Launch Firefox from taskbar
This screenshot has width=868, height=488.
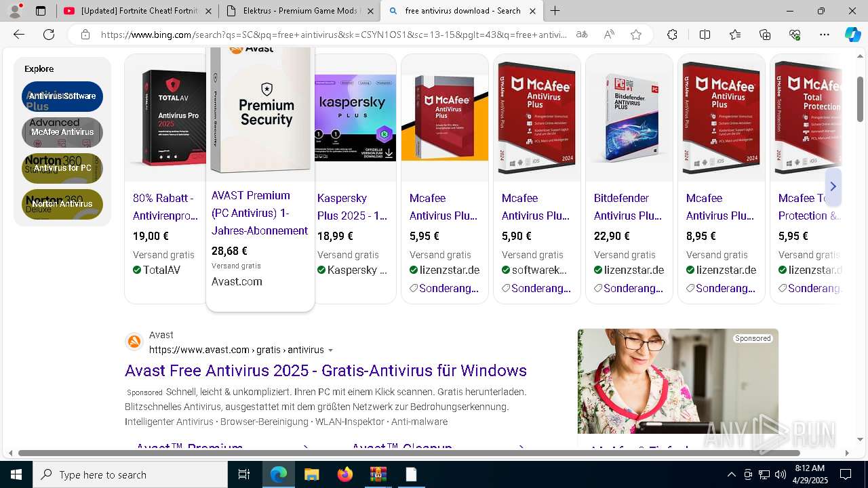(x=345, y=474)
